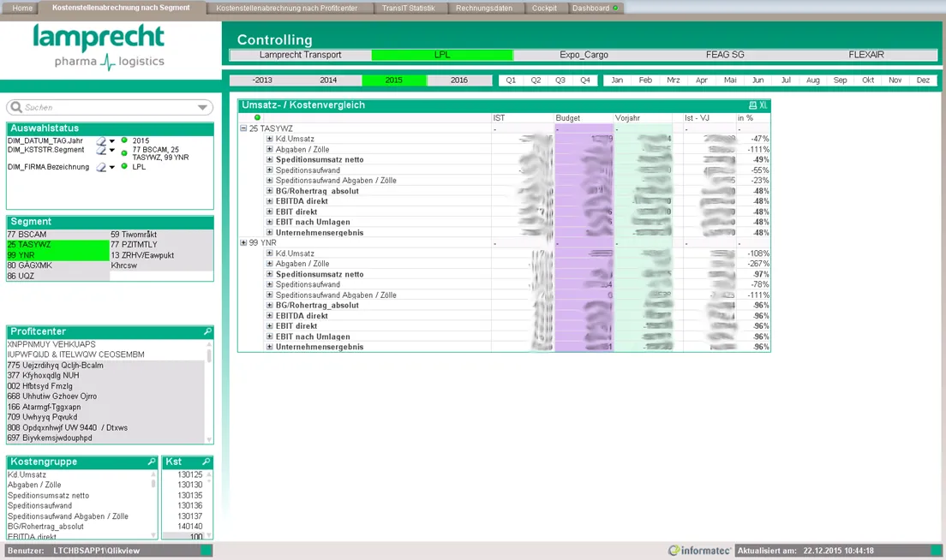Screen dimensions: 946x560
Task: Select company FEAG SG
Action: [x=725, y=55]
